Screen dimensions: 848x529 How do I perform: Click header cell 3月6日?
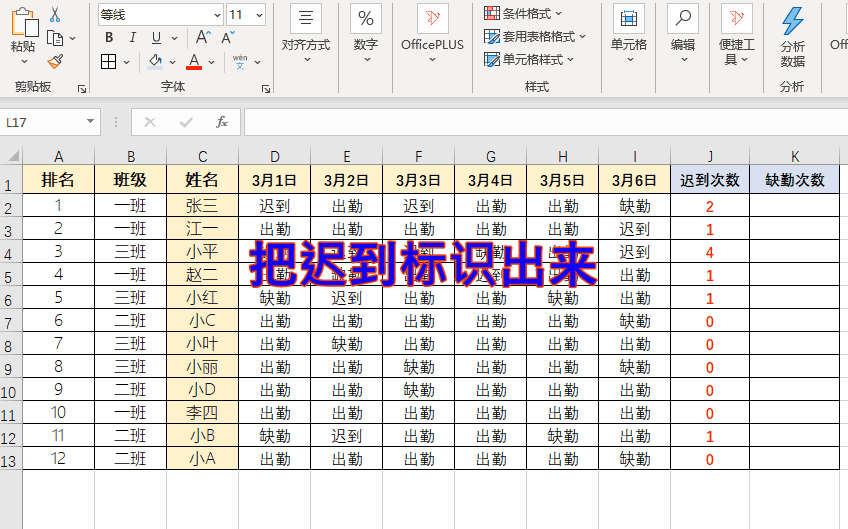[635, 180]
